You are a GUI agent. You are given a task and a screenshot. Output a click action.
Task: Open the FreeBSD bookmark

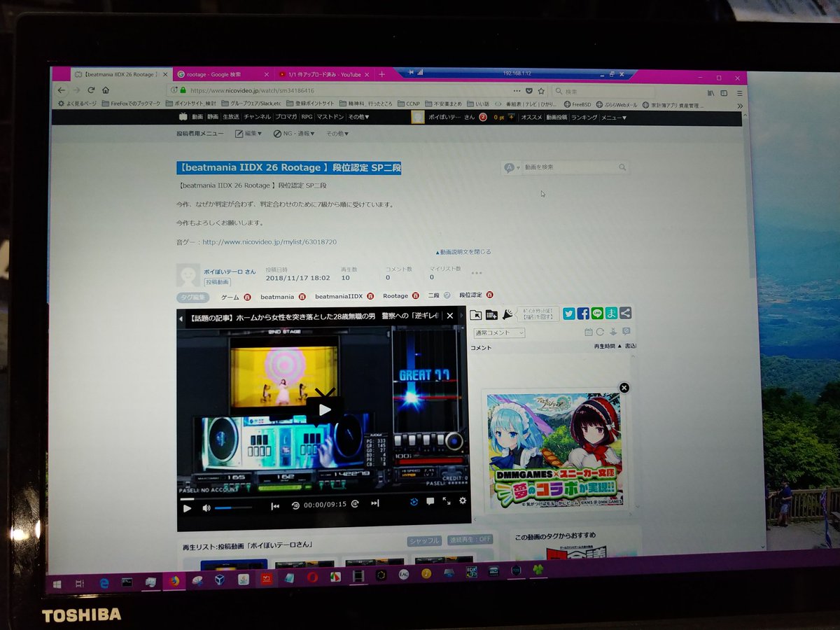coord(578,104)
